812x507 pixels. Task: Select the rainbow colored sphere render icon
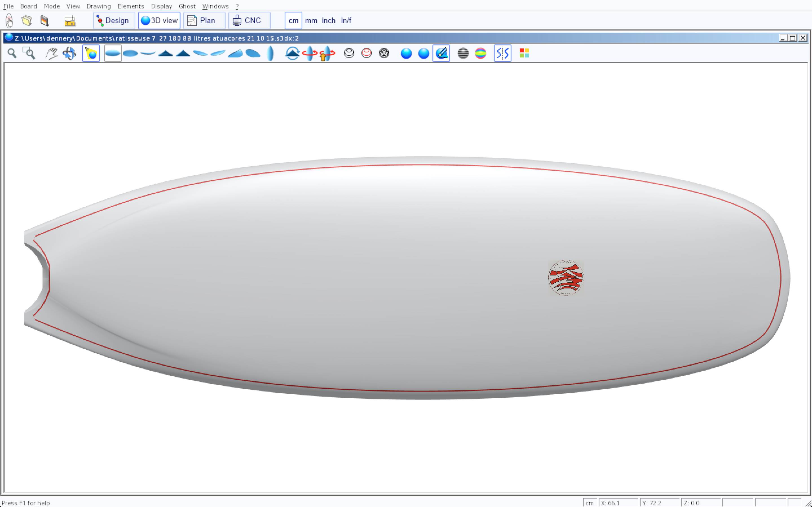click(x=480, y=53)
